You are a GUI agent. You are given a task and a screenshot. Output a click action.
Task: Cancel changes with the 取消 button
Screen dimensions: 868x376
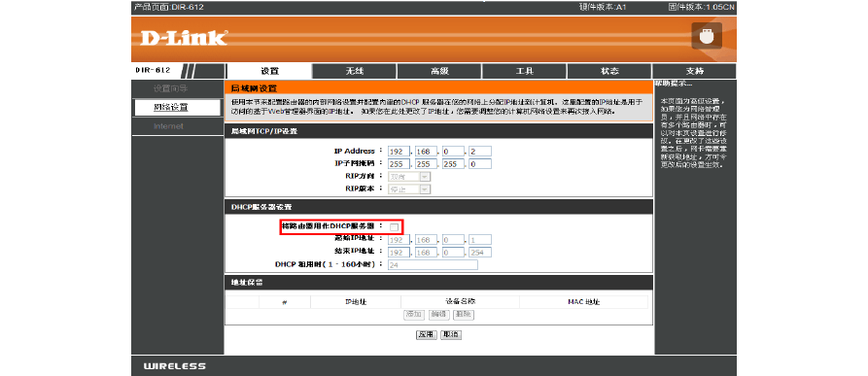tap(451, 334)
